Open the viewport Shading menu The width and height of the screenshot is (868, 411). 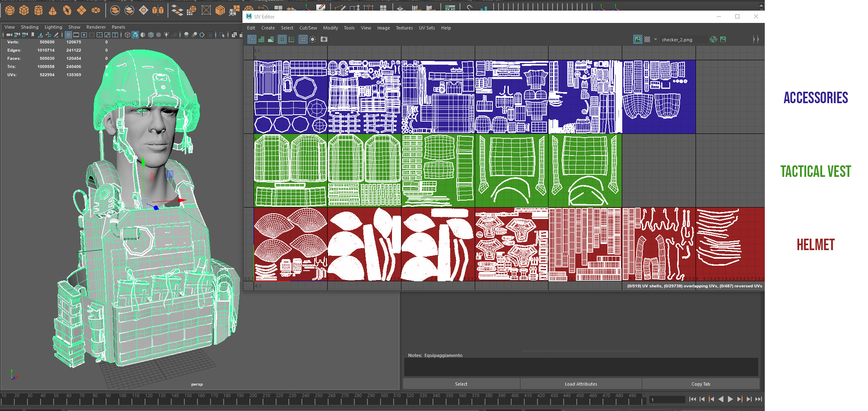click(29, 27)
